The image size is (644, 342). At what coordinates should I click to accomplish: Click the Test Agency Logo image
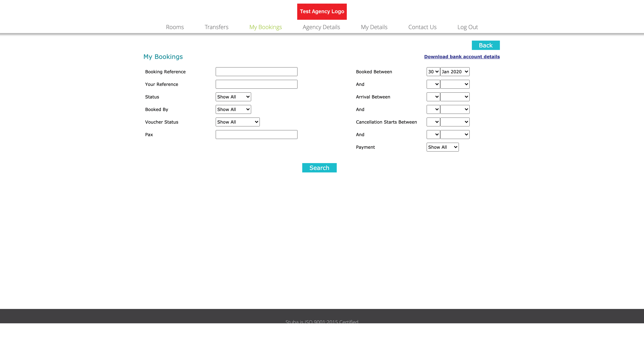tap(322, 11)
